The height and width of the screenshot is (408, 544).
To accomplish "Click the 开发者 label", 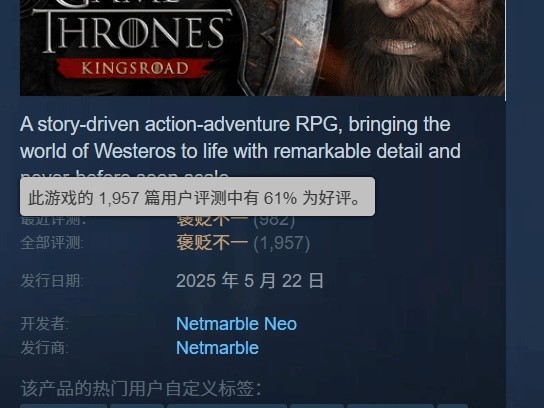I will click(44, 324).
